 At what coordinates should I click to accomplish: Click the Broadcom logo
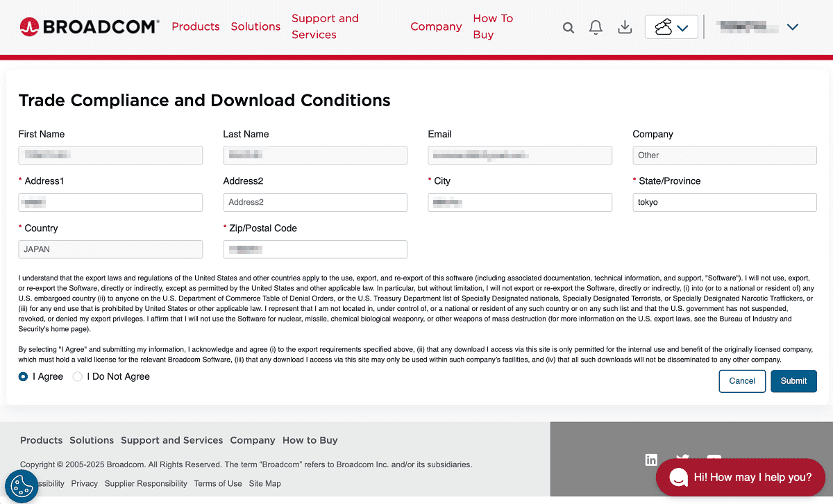click(90, 26)
